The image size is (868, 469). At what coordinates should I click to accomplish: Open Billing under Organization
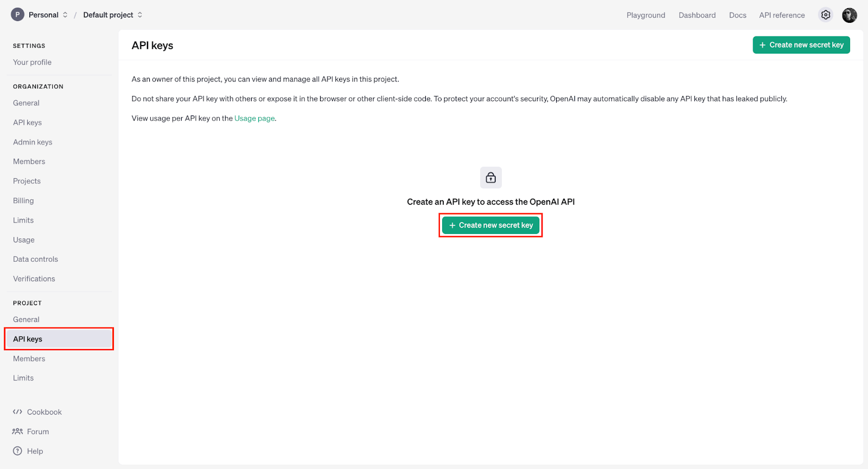tap(23, 201)
